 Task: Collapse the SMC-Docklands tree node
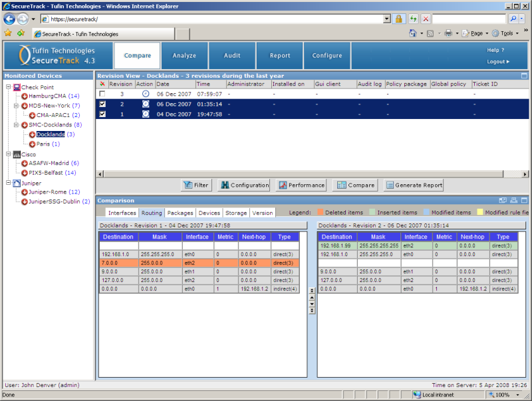click(16, 125)
